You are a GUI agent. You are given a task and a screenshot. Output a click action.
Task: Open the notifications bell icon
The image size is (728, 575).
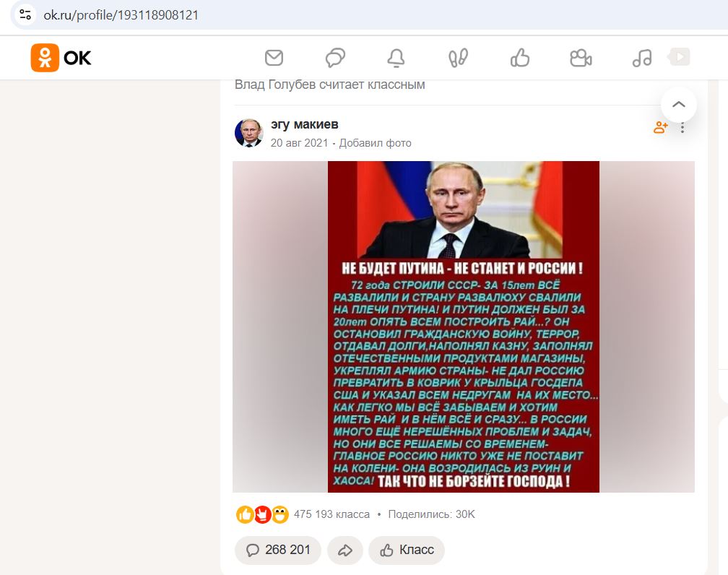coord(396,58)
